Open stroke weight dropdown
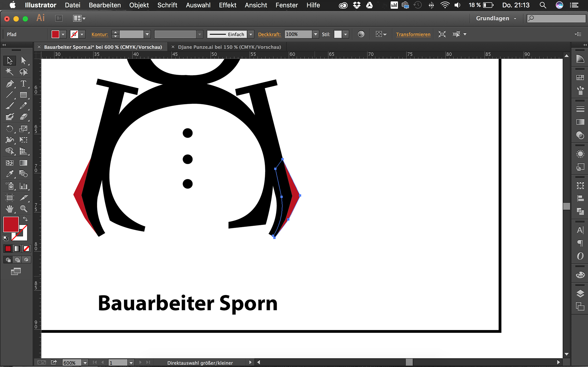 pyautogui.click(x=147, y=34)
